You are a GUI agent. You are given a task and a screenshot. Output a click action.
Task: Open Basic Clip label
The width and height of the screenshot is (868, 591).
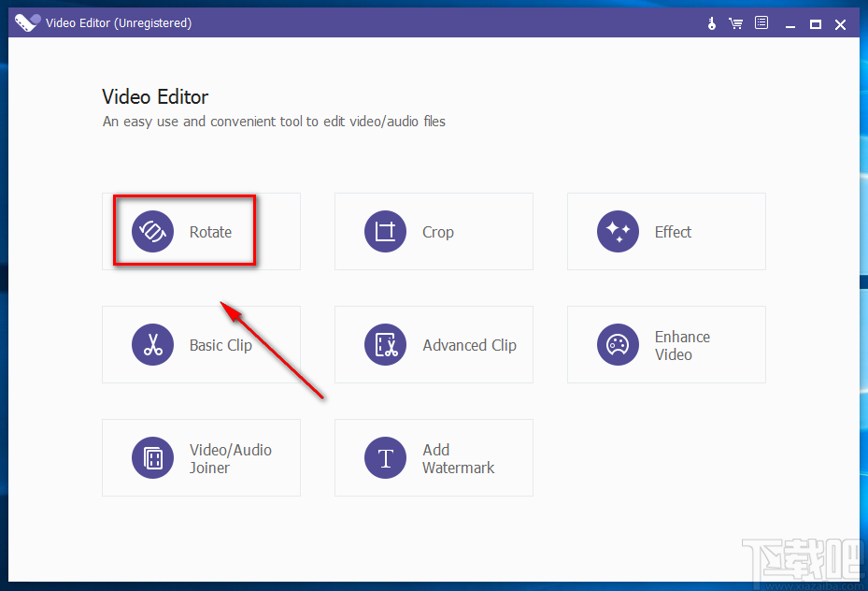tap(221, 345)
